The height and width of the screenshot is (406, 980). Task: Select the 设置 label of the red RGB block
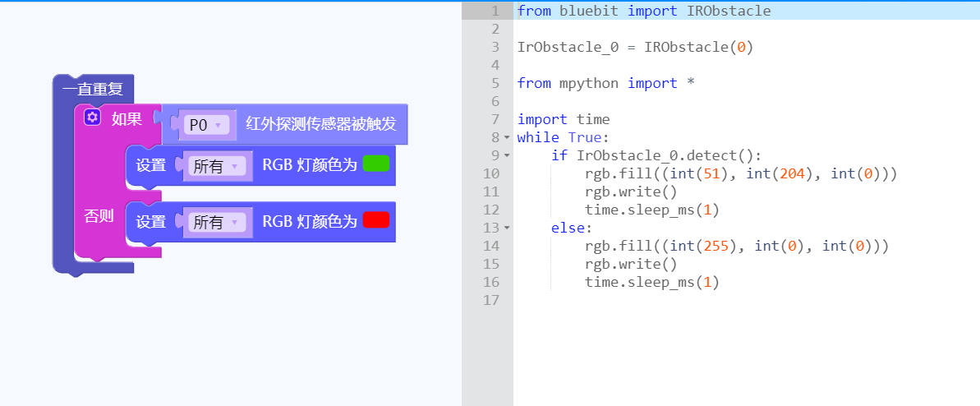click(150, 222)
